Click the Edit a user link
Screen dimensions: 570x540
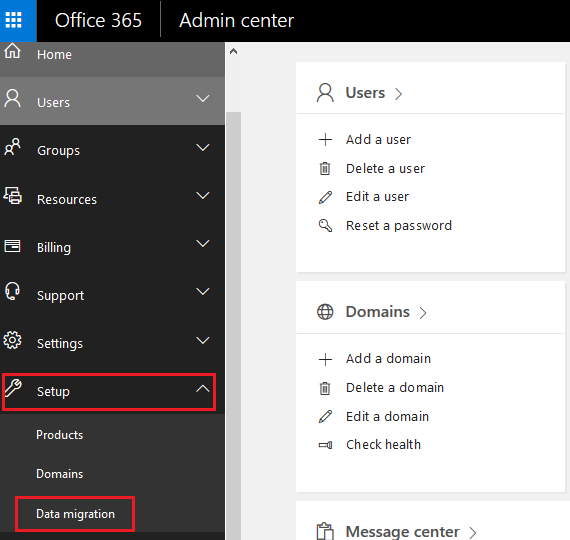point(377,197)
